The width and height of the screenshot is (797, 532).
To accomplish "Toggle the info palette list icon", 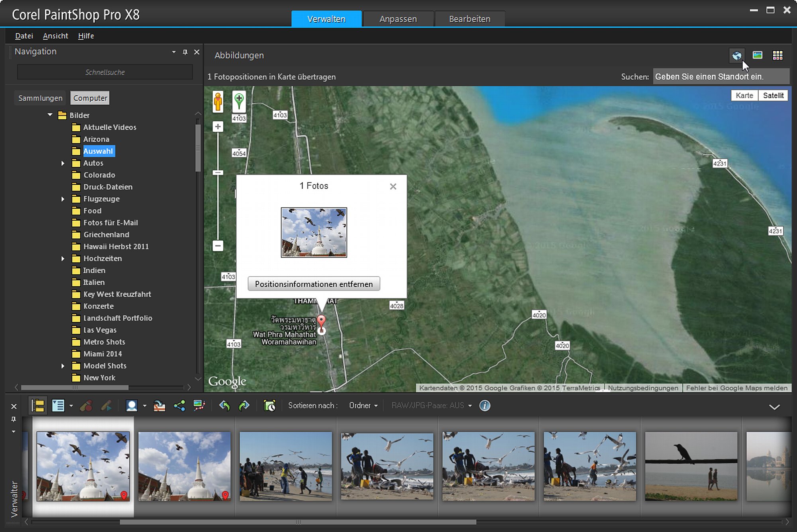I will [58, 406].
